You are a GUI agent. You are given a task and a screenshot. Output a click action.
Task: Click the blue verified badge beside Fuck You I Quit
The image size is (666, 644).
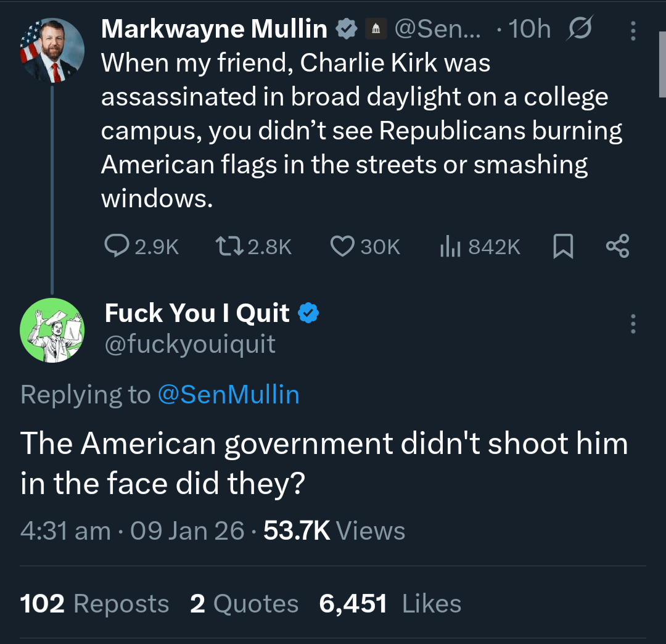tap(308, 314)
